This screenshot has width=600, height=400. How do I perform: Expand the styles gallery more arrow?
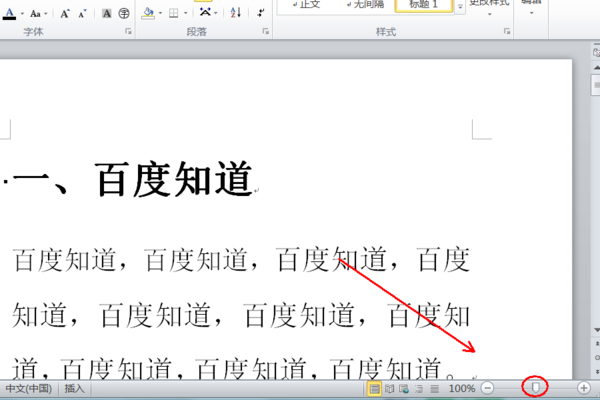pos(460,7)
